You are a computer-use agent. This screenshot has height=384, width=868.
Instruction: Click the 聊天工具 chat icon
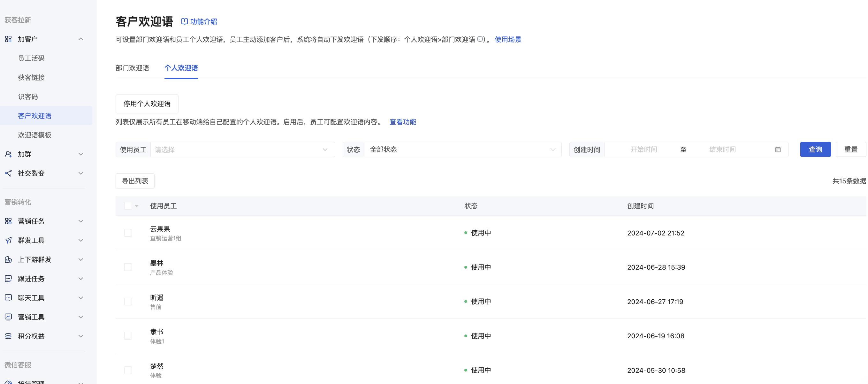8,298
